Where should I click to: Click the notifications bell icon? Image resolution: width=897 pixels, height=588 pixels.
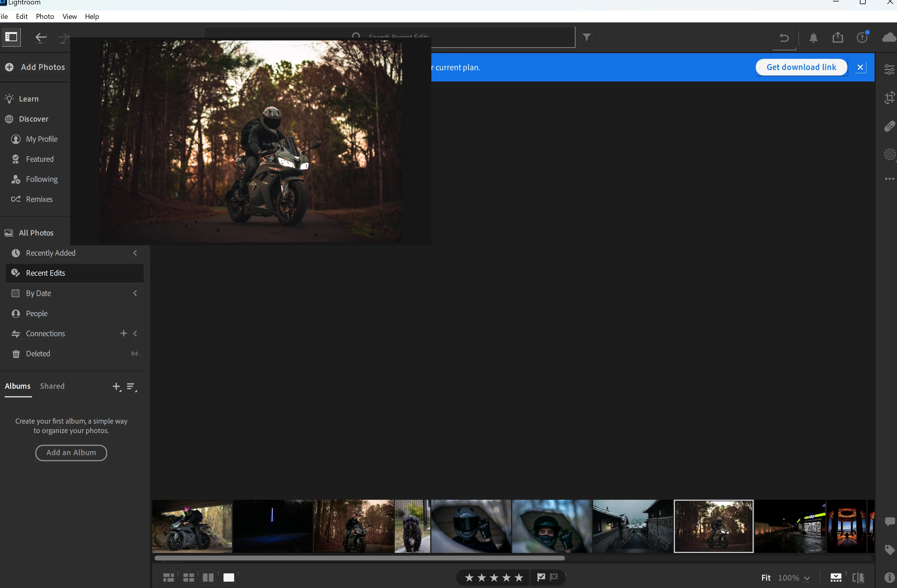tap(813, 38)
